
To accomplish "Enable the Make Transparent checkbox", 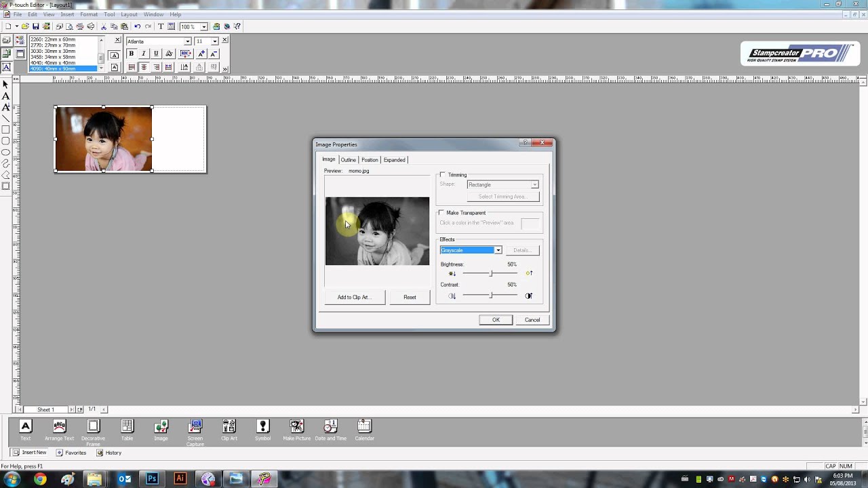I will coord(441,213).
